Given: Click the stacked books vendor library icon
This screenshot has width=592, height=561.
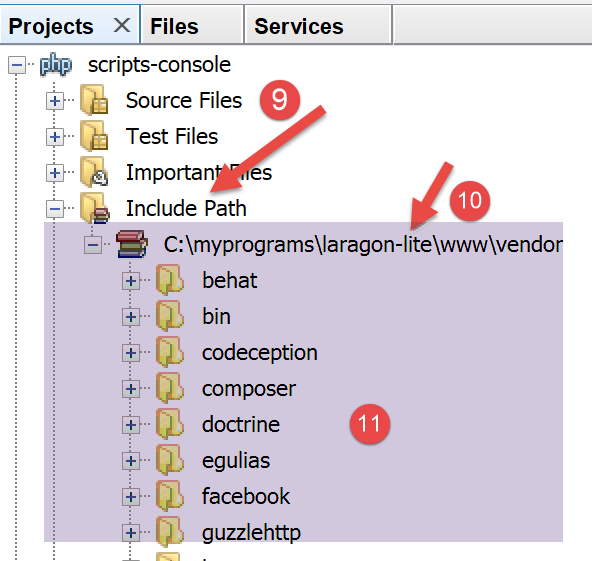Looking at the screenshot, I should tap(131, 244).
